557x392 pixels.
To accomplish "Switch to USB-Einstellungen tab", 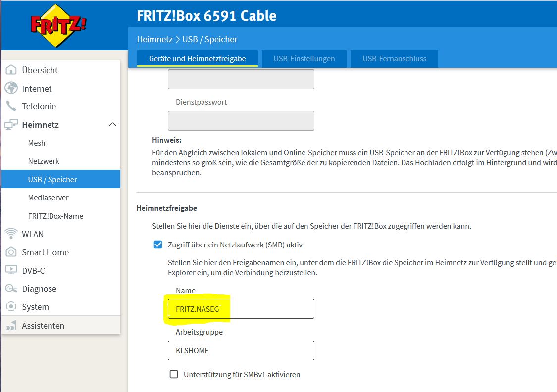I will 304,58.
